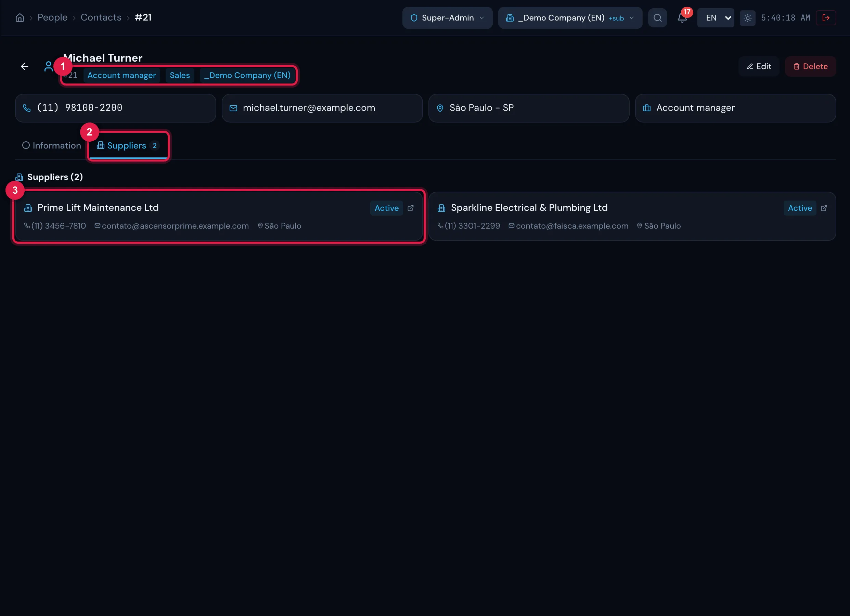850x616 pixels.
Task: Click phone number (11) 3456-7810
Action: coord(59,226)
